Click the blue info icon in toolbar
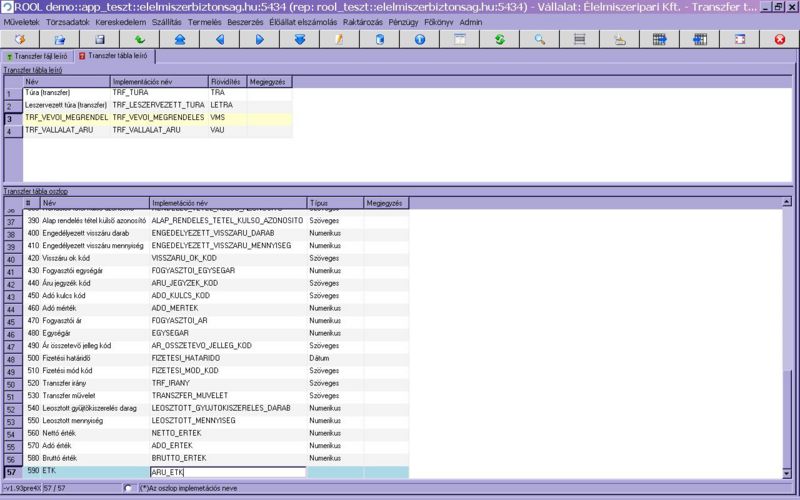Image resolution: width=800 pixels, height=500 pixels. click(420, 39)
